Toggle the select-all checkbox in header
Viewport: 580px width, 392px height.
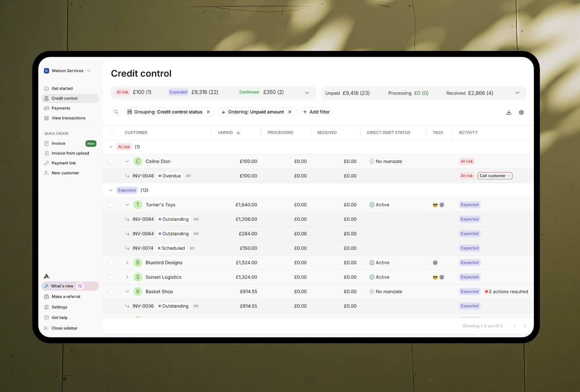coord(111,133)
